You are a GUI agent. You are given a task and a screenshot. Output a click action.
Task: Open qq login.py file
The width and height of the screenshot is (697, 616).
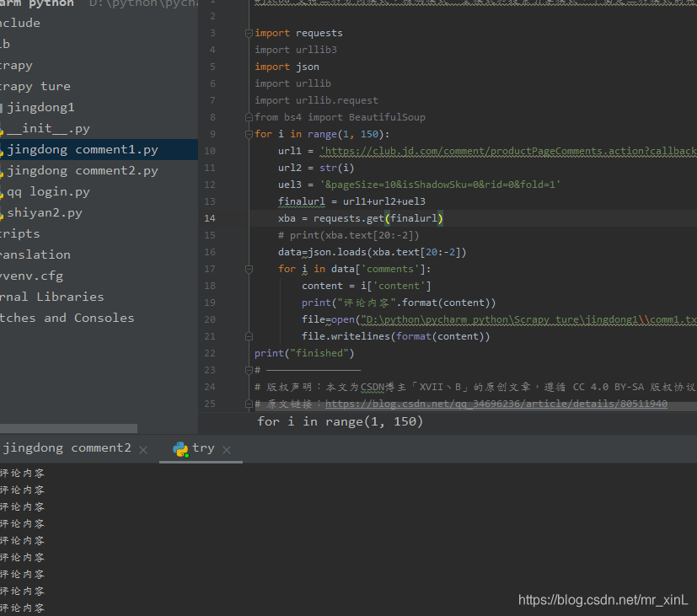coord(48,192)
